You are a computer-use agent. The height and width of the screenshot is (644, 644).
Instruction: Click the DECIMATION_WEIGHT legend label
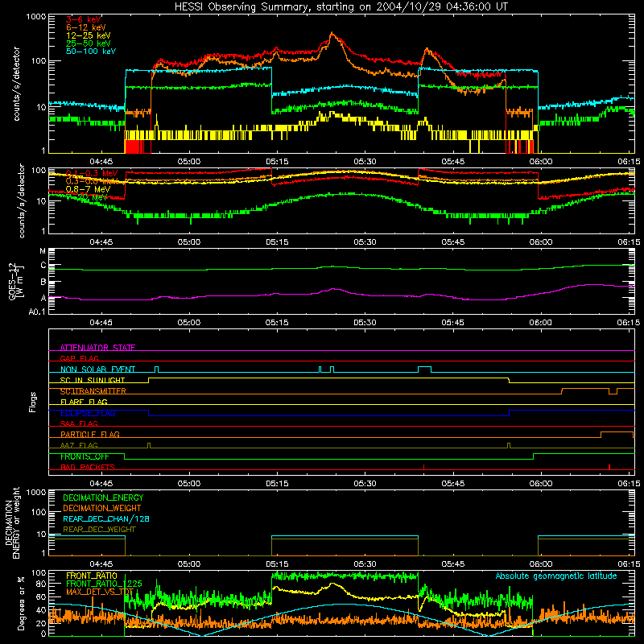[102, 508]
